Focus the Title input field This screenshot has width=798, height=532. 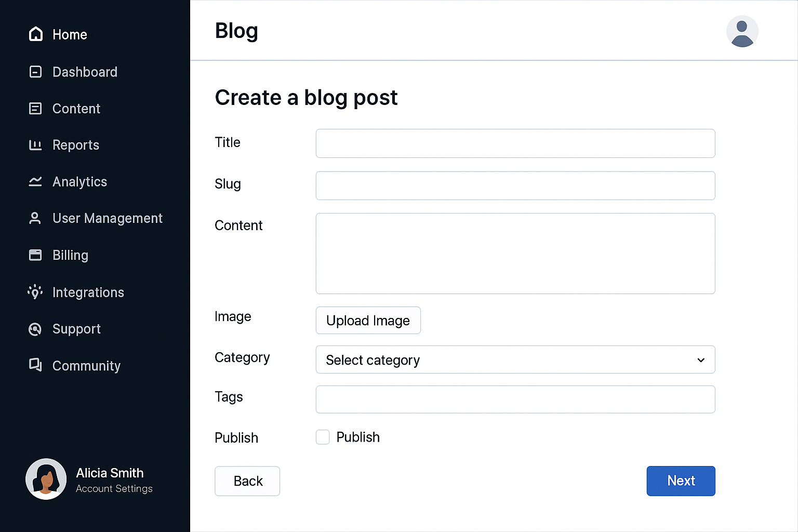click(515, 143)
